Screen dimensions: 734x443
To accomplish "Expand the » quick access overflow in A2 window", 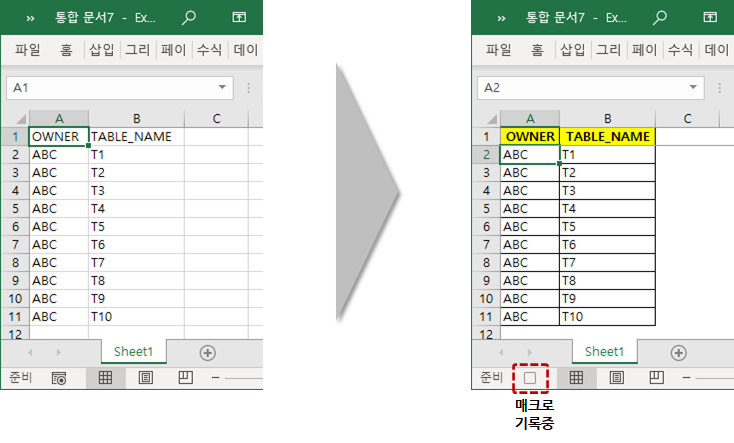I will (x=501, y=19).
